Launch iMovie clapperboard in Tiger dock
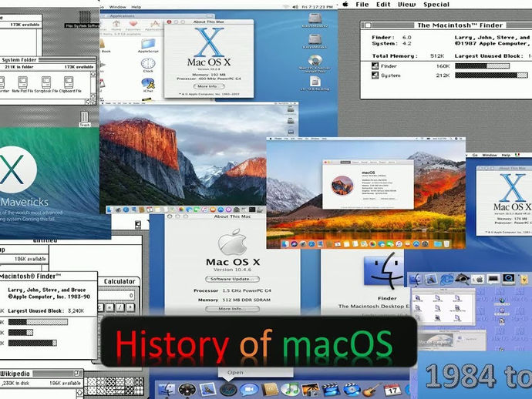The height and width of the screenshot is (399, 532). (x=331, y=389)
